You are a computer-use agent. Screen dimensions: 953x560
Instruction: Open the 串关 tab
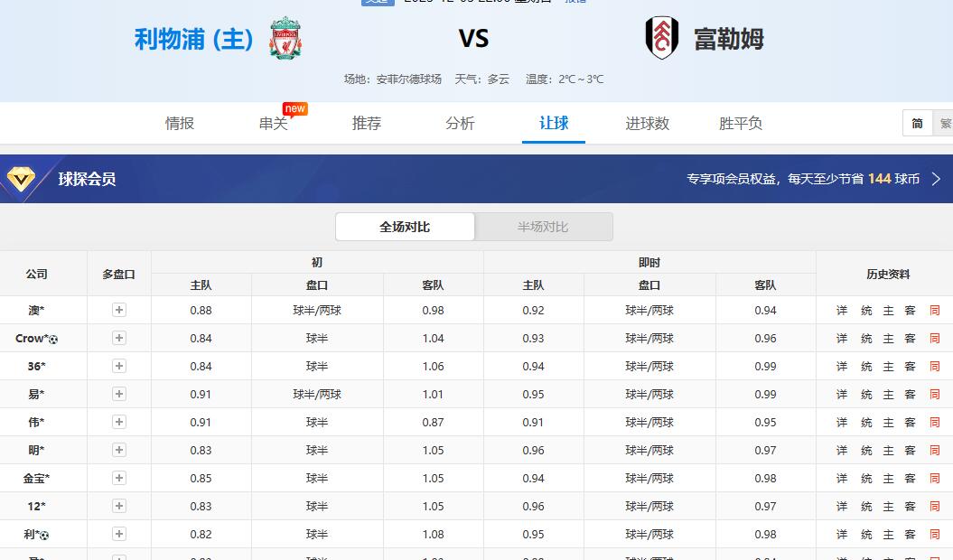click(274, 124)
